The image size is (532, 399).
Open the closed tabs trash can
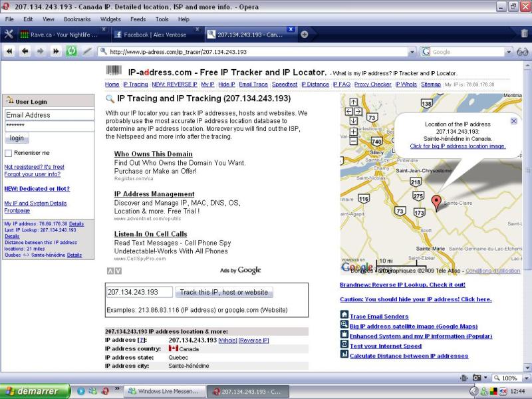pyautogui.click(x=524, y=34)
